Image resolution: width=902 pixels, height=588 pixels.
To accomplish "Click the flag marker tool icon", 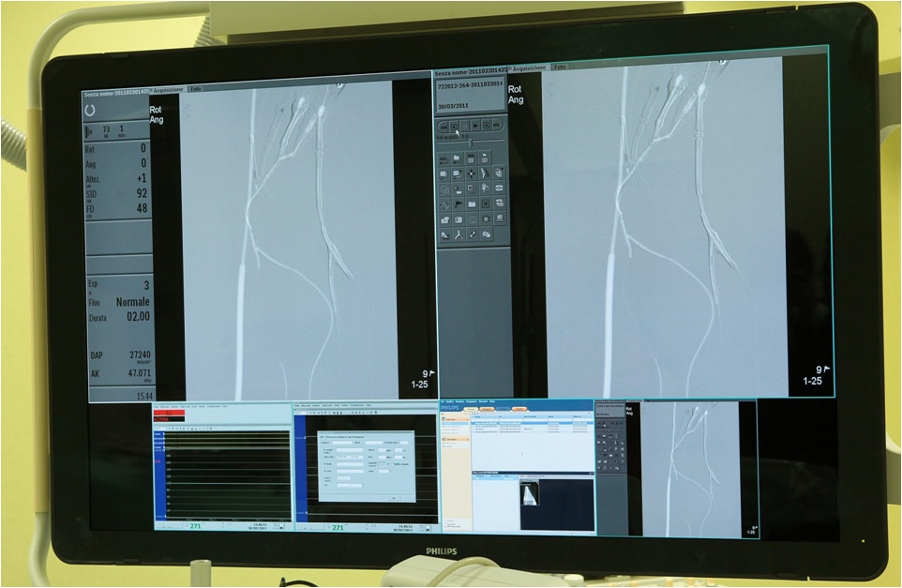I will (x=458, y=204).
